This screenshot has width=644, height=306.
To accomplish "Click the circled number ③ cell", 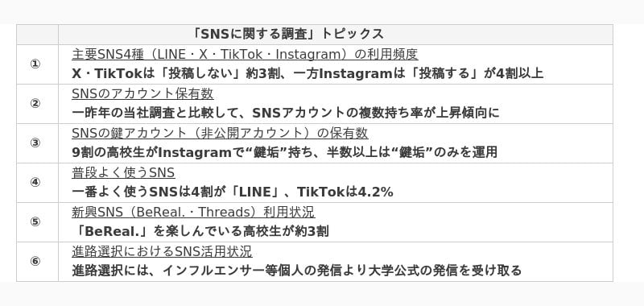I will tap(37, 143).
